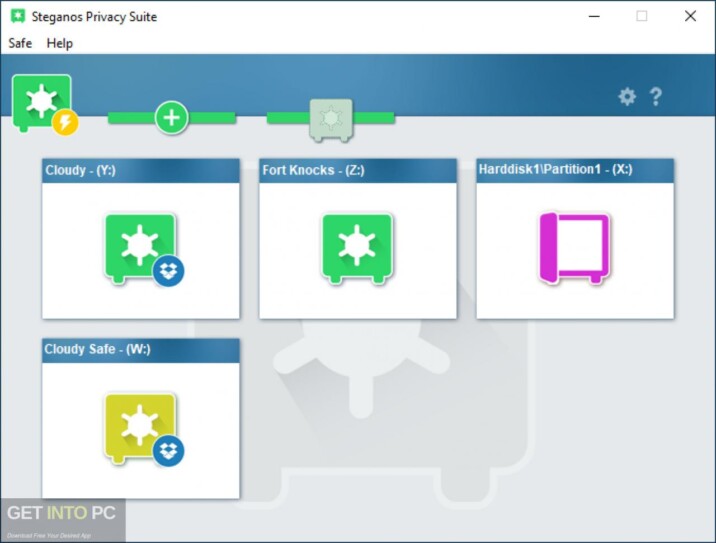716x543 pixels.
Task: Select the "Harddisk1\Partition1 - (X:)" card title
Action: click(x=555, y=169)
